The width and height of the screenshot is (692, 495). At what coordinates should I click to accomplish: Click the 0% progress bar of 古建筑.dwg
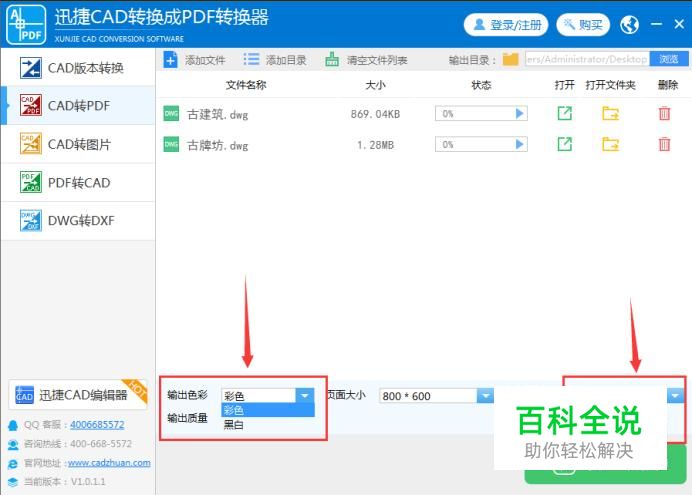(x=481, y=114)
